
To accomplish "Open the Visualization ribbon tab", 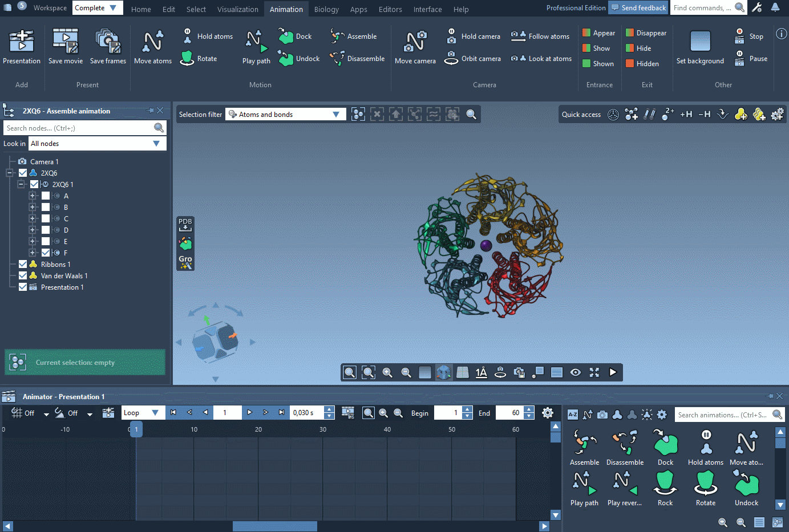I will coord(238,9).
